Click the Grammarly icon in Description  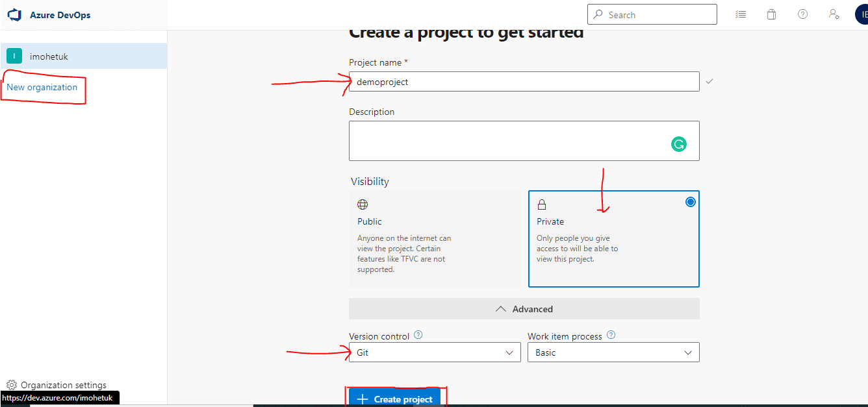click(678, 144)
